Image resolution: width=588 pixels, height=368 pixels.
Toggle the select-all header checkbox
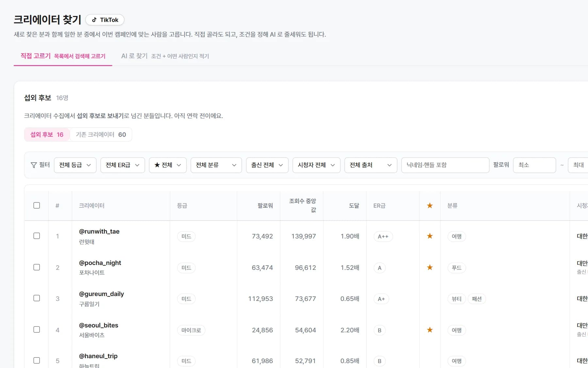[37, 205]
